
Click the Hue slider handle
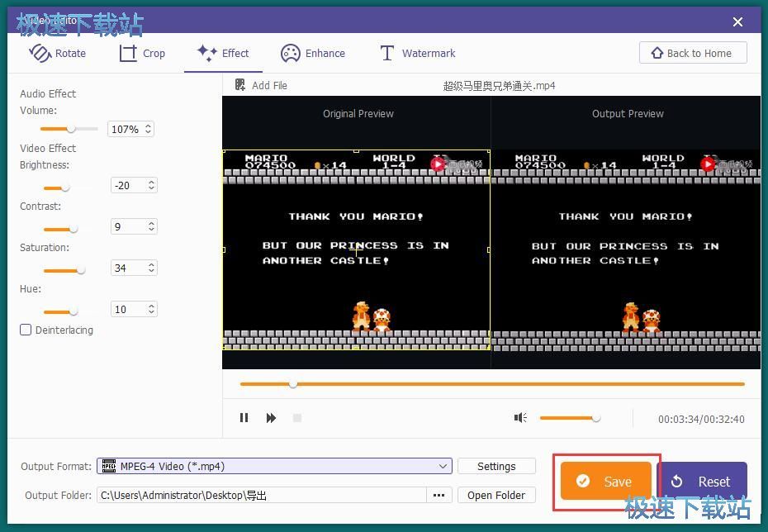pos(73,311)
